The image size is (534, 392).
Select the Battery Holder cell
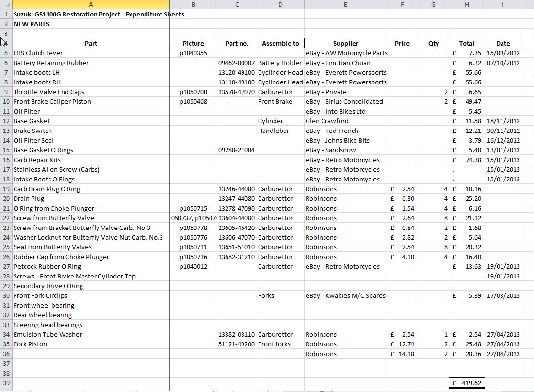[x=281, y=63]
